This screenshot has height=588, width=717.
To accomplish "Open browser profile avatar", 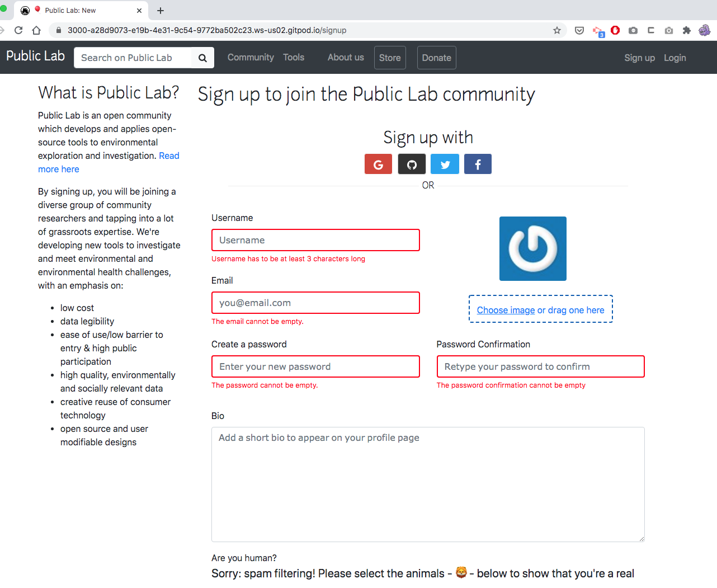I will click(705, 30).
